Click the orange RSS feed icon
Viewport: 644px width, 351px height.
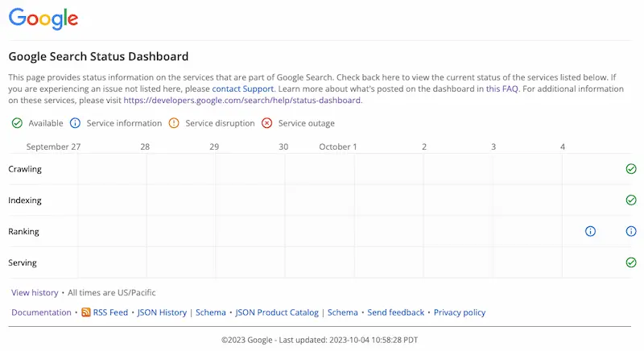86,312
